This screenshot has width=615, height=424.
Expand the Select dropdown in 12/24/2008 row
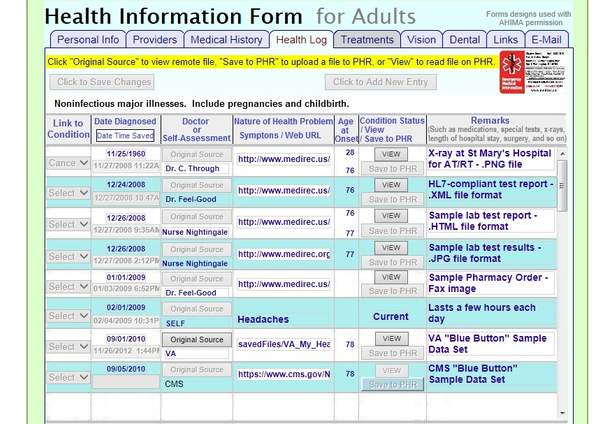tap(68, 193)
